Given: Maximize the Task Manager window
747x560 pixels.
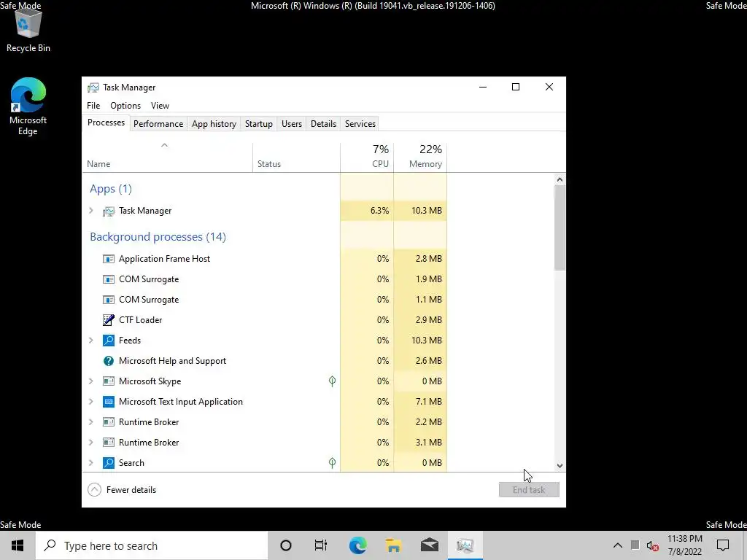Looking at the screenshot, I should [x=516, y=87].
